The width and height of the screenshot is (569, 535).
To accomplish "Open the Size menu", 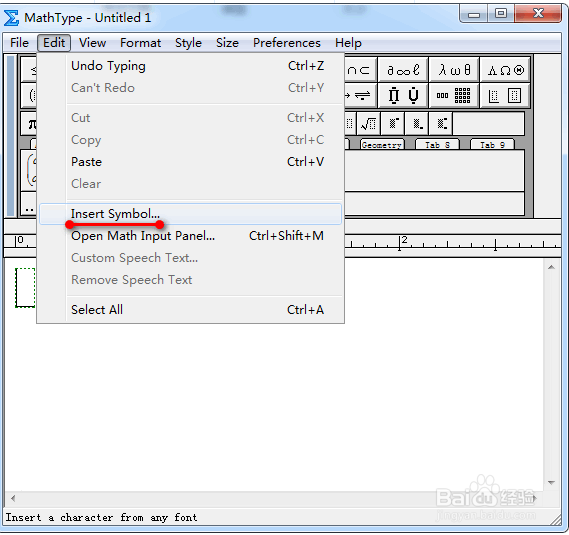I will 227,43.
